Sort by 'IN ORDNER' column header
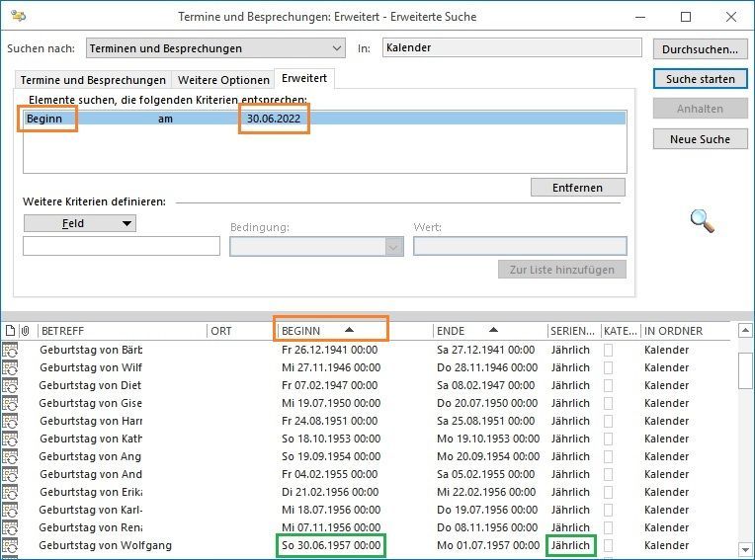 point(686,331)
